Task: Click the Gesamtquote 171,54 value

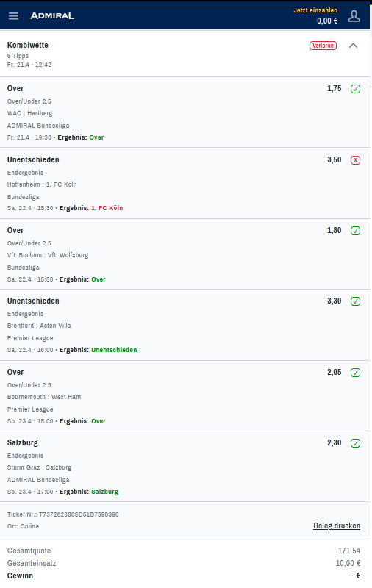Action: [348, 551]
